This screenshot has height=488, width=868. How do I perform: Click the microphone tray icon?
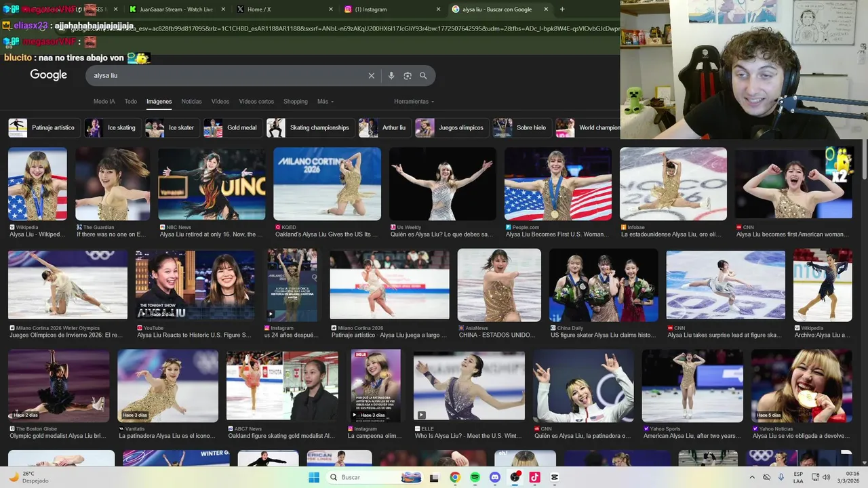(781, 477)
